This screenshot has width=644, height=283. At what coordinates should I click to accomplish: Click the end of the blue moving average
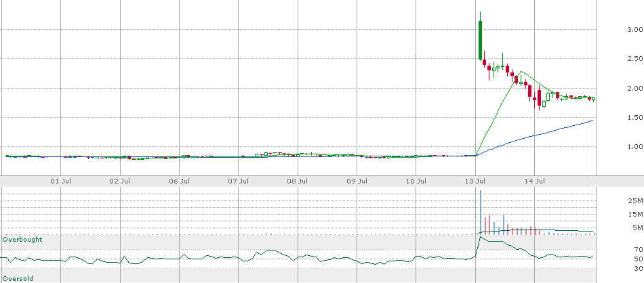pos(593,120)
